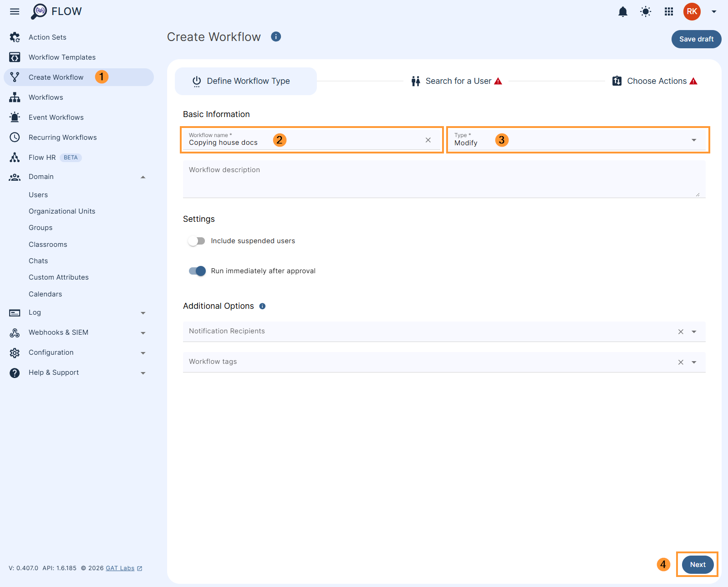Click the Webhooks & SIEM icon

(15, 333)
